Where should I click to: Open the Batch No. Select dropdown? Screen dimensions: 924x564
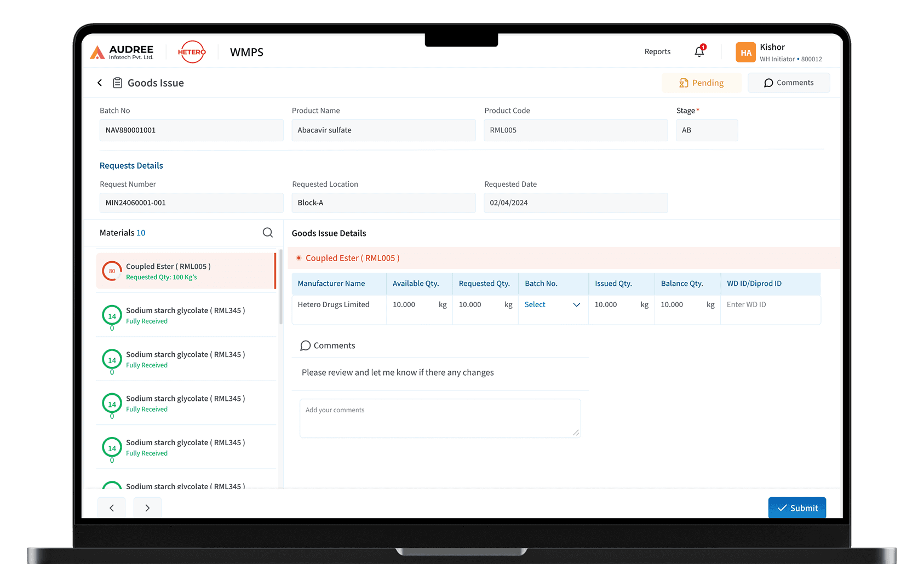coord(553,304)
